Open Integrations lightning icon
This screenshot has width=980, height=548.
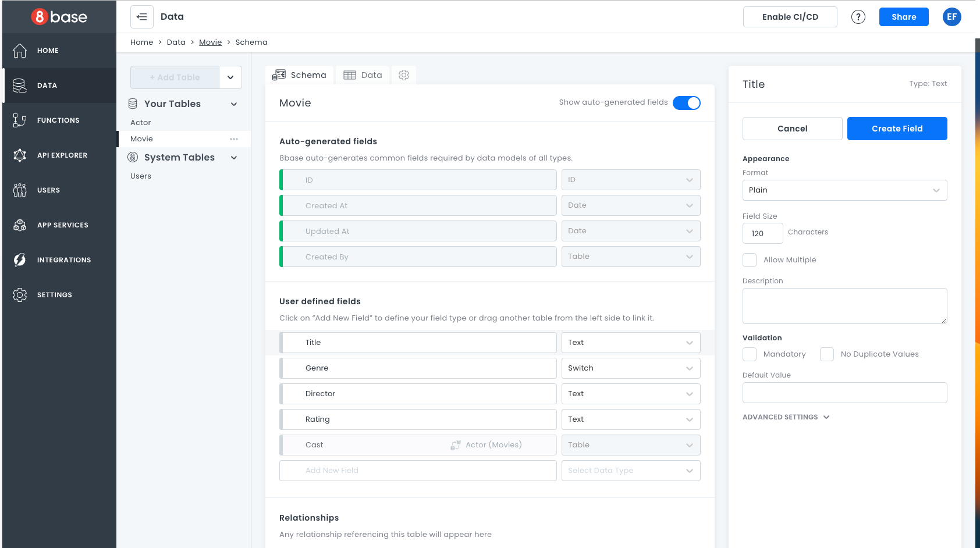pyautogui.click(x=20, y=260)
